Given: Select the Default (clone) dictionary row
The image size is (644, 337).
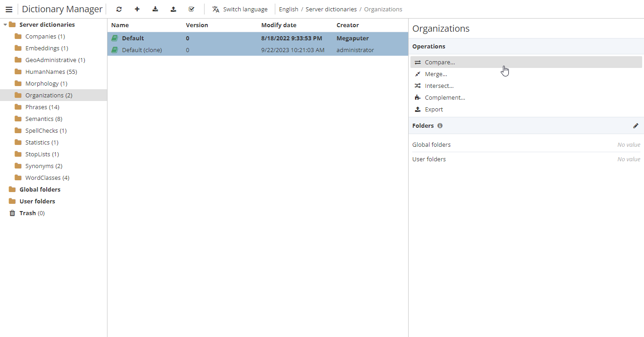Looking at the screenshot, I should (142, 50).
